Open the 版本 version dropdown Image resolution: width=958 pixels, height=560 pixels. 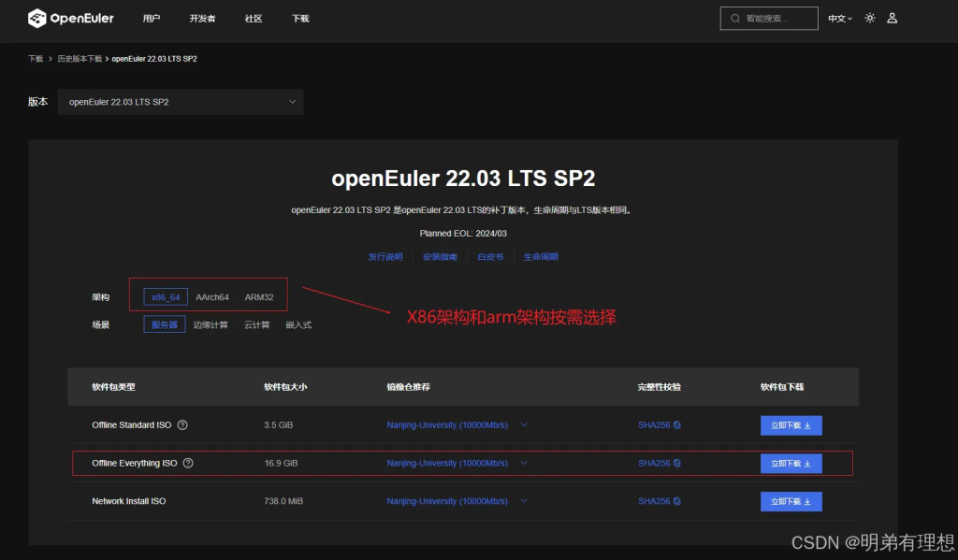(181, 102)
